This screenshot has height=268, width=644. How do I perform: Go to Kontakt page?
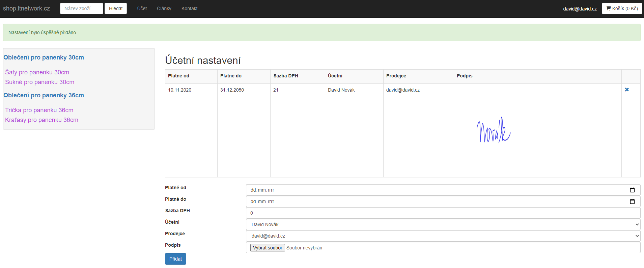coord(189,8)
